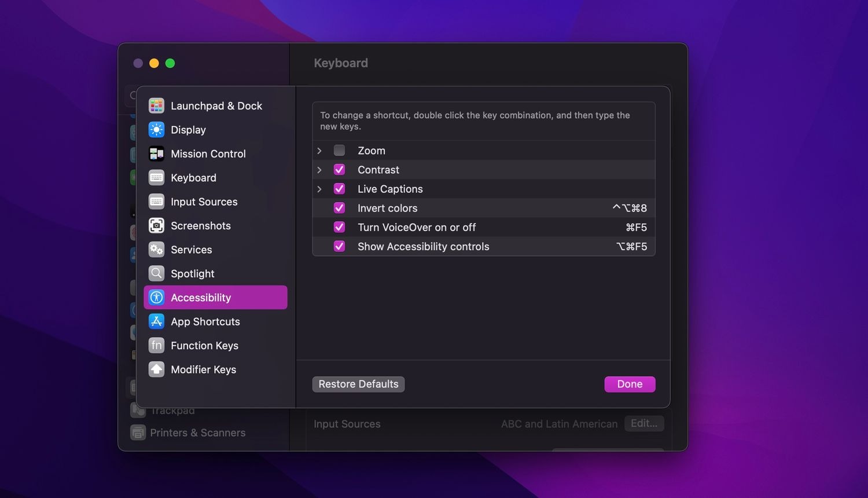The height and width of the screenshot is (498, 868).
Task: Click the Modifier Keys arrow icon
Action: pyautogui.click(x=156, y=369)
